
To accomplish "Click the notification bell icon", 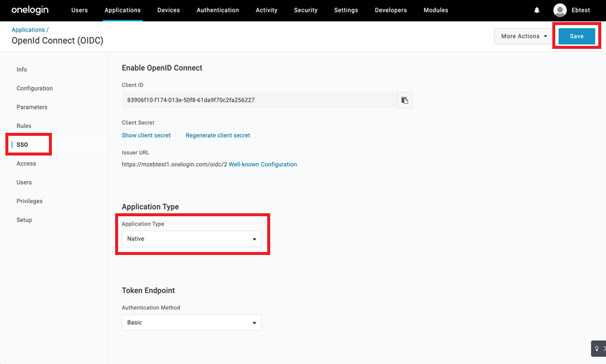I will [537, 10].
